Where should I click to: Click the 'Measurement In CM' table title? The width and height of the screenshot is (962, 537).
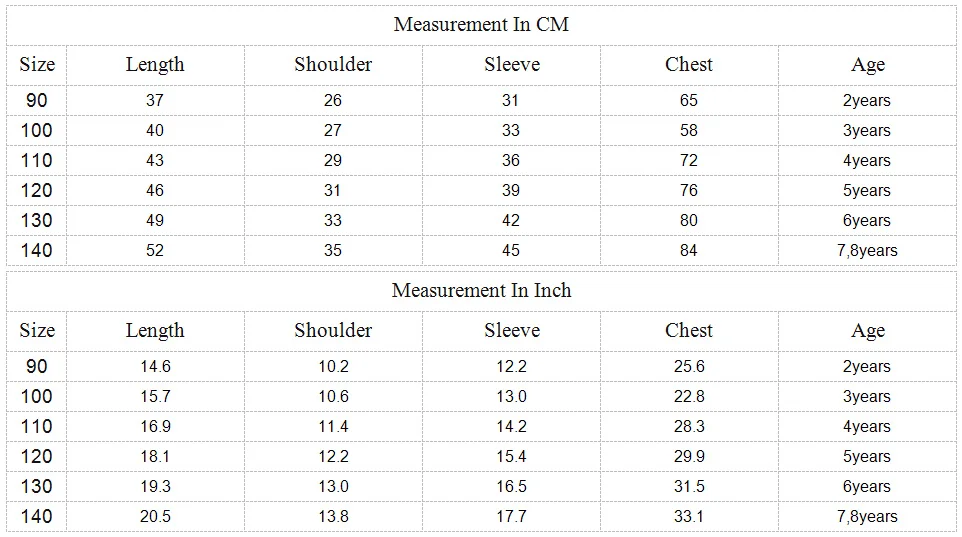[481, 25]
